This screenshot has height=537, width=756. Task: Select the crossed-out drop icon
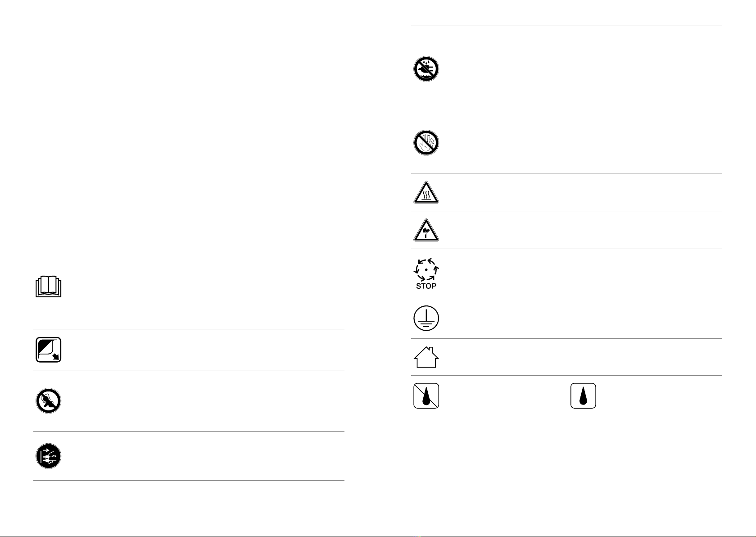(x=426, y=396)
